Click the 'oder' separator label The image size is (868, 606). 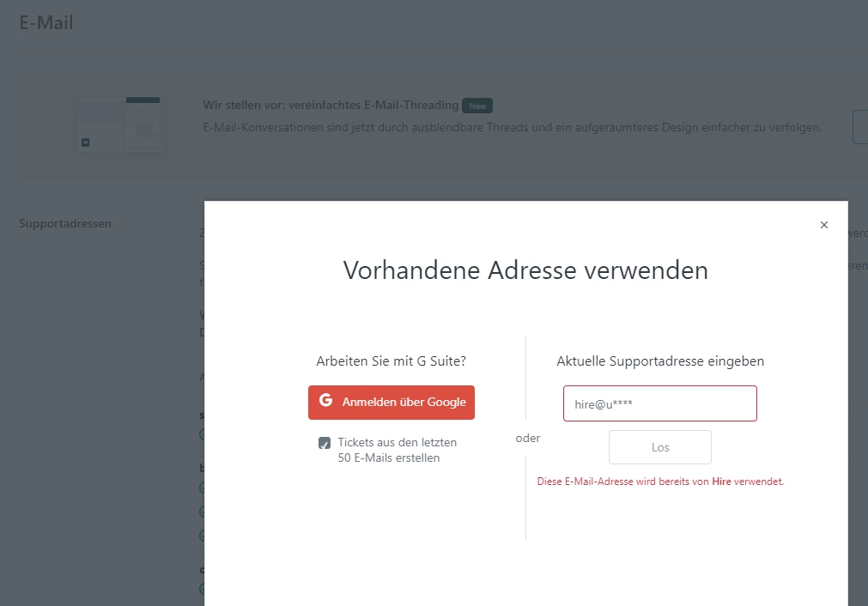point(527,438)
